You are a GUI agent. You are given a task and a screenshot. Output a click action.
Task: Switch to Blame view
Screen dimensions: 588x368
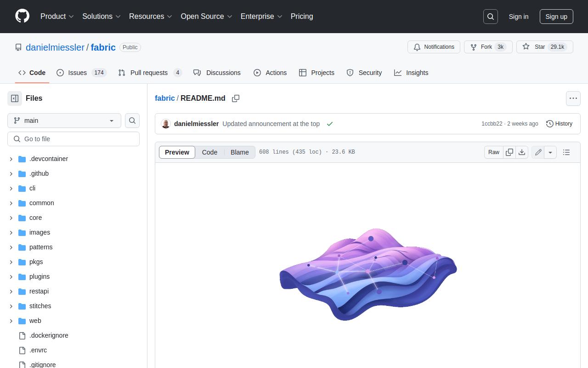click(x=239, y=152)
